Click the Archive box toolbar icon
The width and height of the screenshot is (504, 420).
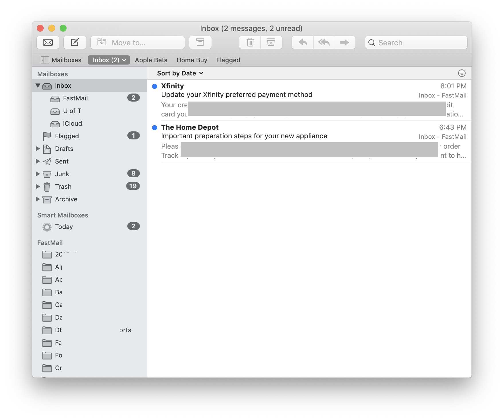(x=200, y=42)
